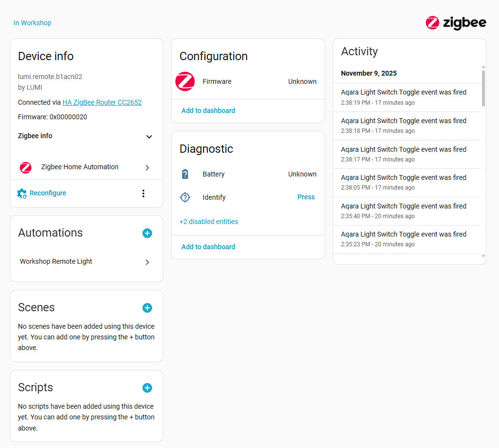Select the 2:38:19 PM toggle event entry
The image size is (499, 448).
404,97
